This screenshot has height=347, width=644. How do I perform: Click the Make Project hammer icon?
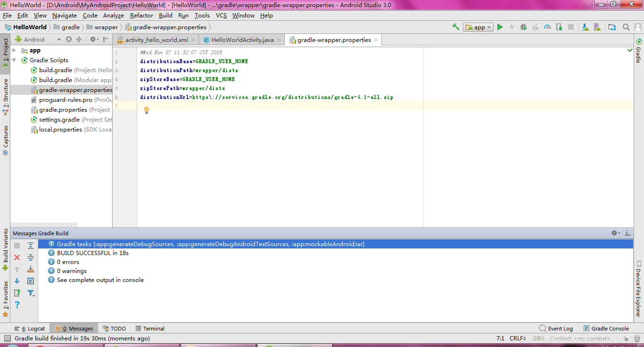(x=455, y=27)
